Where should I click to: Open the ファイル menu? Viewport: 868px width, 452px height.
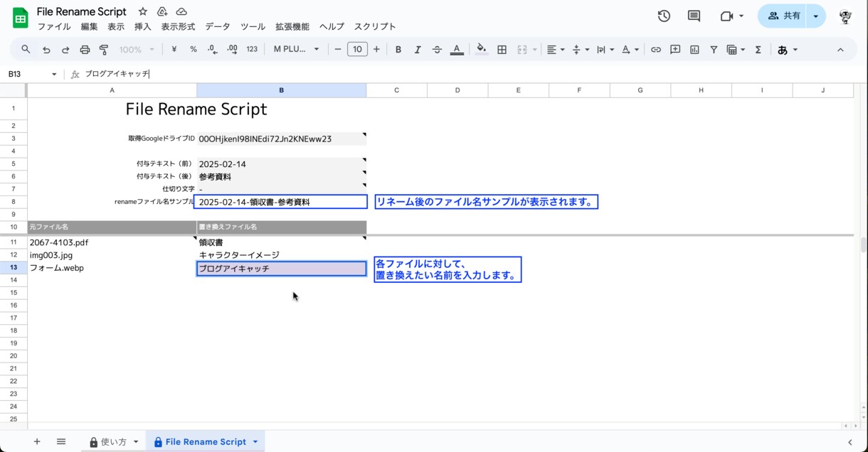pyautogui.click(x=54, y=26)
